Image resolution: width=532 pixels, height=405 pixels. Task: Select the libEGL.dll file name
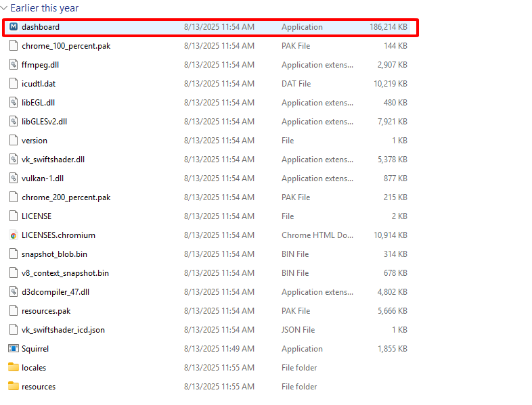[39, 103]
